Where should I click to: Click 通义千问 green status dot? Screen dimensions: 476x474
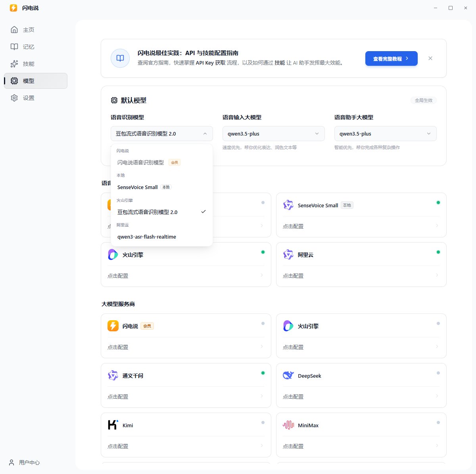[x=263, y=373]
